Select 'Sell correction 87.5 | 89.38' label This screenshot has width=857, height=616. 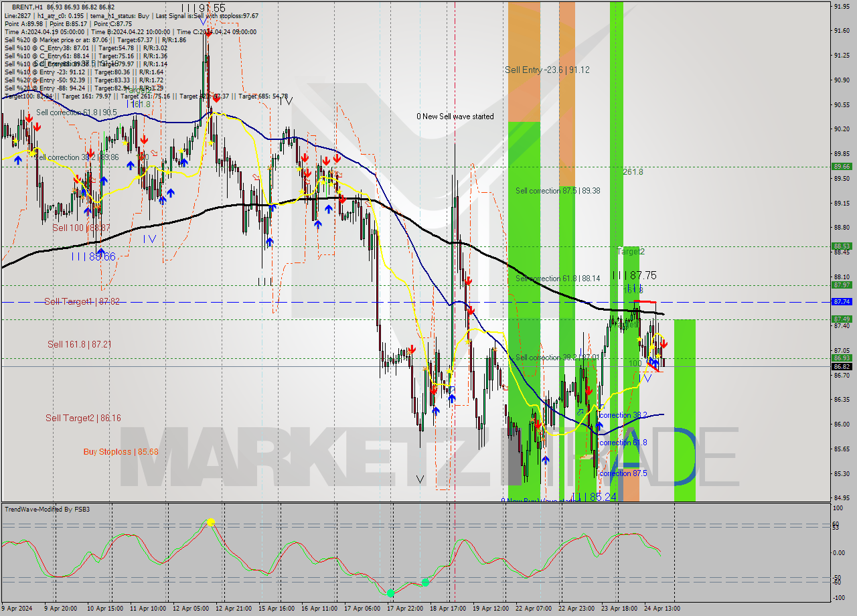[x=558, y=191]
